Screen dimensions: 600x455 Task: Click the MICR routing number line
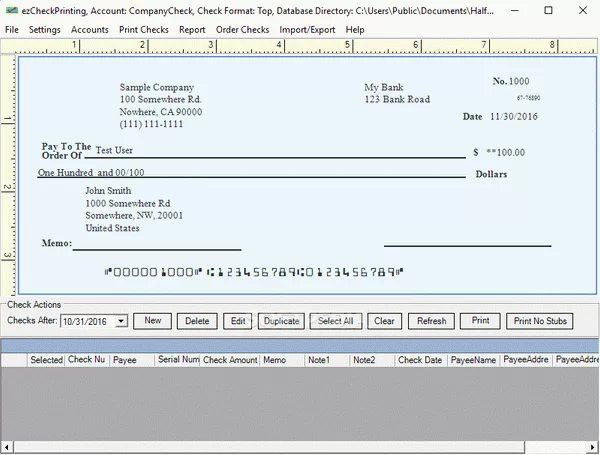coord(254,272)
